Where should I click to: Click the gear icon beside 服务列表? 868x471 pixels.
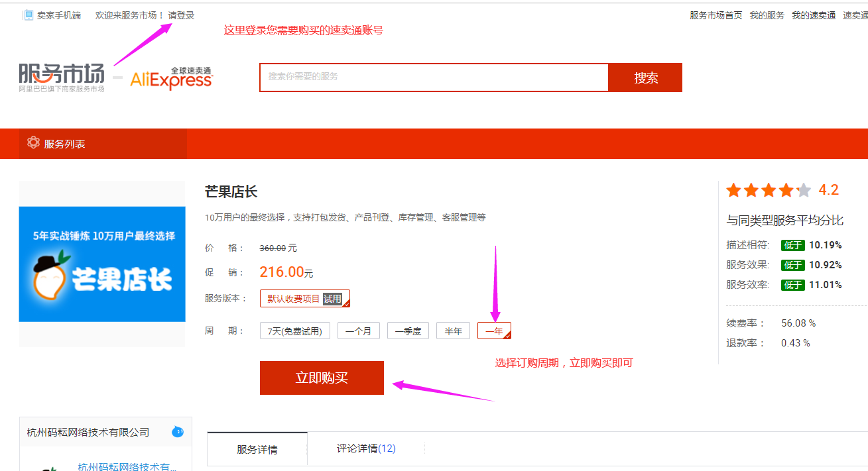click(x=33, y=142)
